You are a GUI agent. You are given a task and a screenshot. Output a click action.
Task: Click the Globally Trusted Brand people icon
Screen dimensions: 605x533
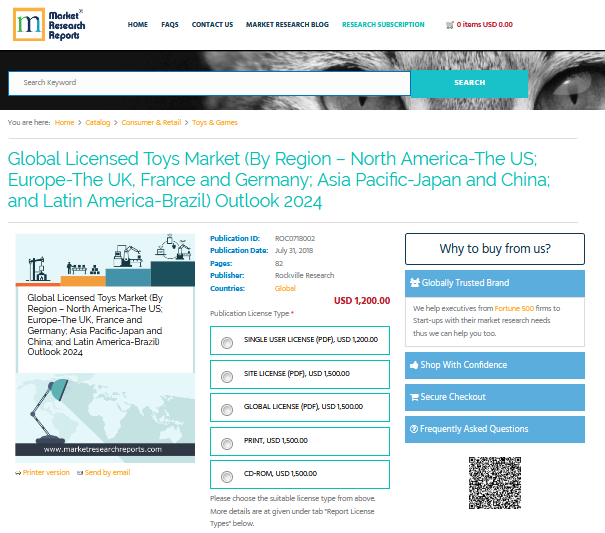pyautogui.click(x=415, y=283)
